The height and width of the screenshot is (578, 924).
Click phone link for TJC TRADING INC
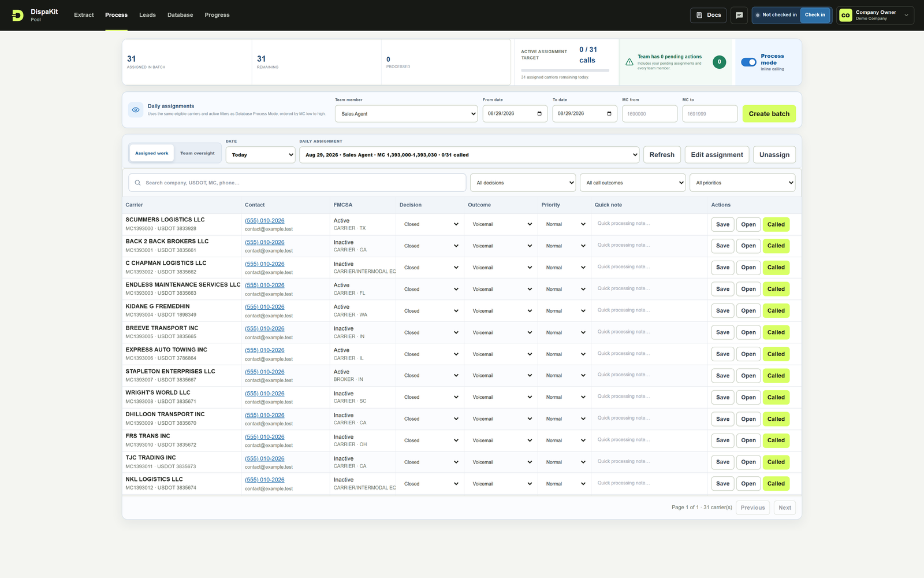[x=264, y=458]
